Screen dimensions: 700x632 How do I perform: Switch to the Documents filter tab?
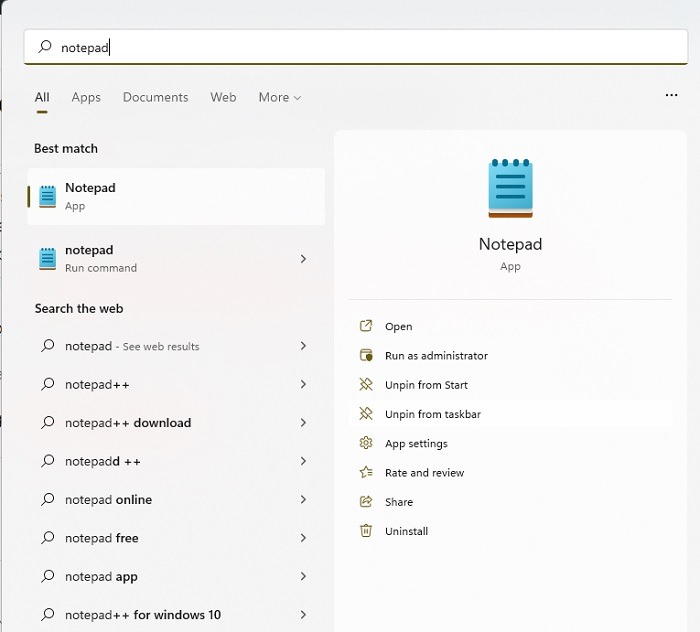pyautogui.click(x=155, y=97)
